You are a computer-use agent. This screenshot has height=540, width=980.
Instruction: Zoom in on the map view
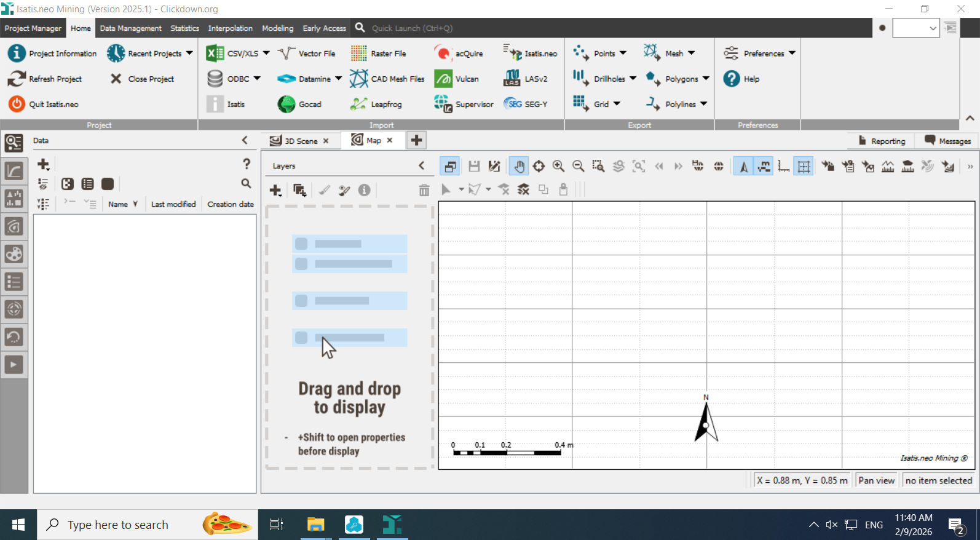coord(558,166)
